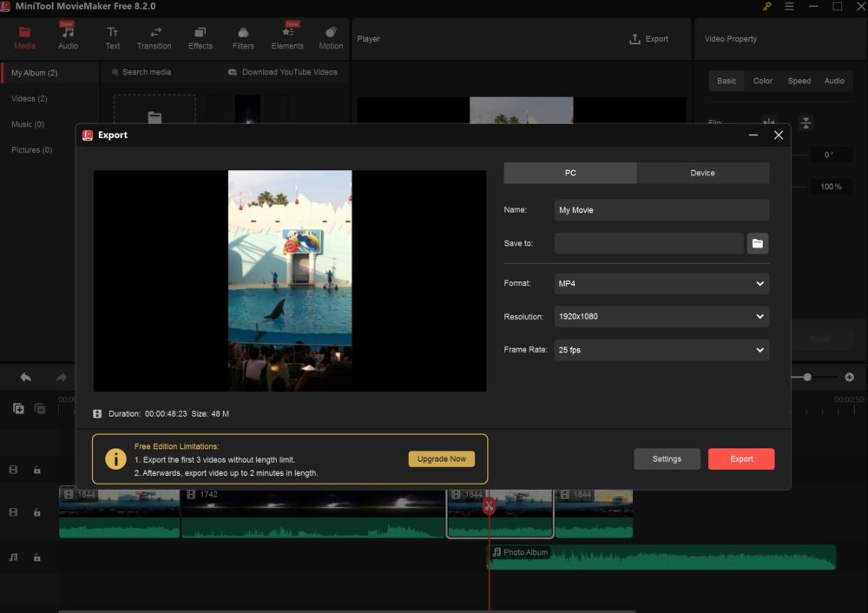Select Music (0) category

click(x=28, y=124)
